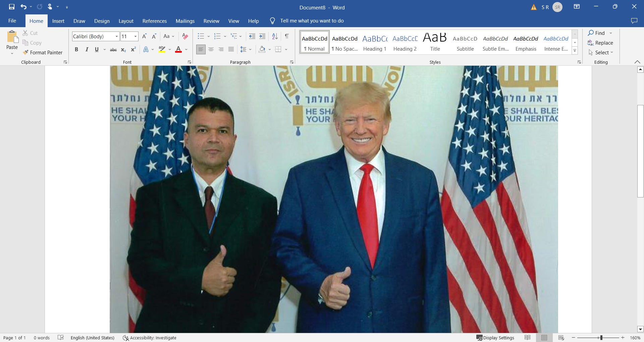Toggle strikethrough formatting
This screenshot has height=342, width=644.
[113, 49]
